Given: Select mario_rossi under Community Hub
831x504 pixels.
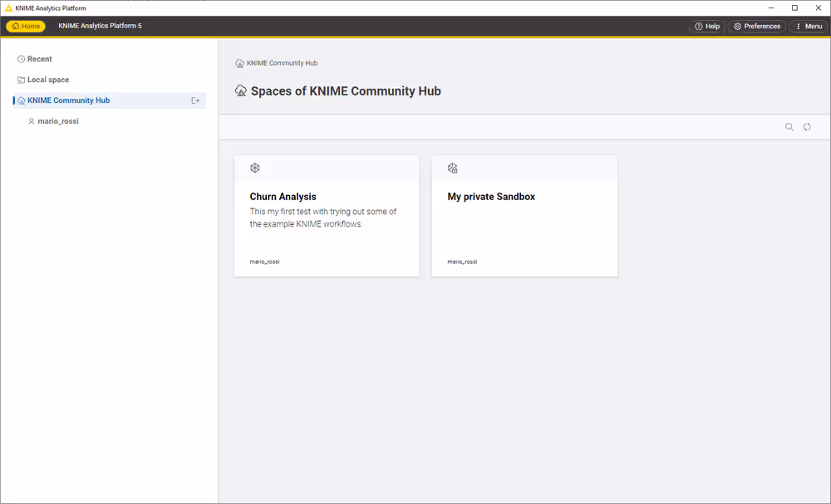Looking at the screenshot, I should point(58,121).
